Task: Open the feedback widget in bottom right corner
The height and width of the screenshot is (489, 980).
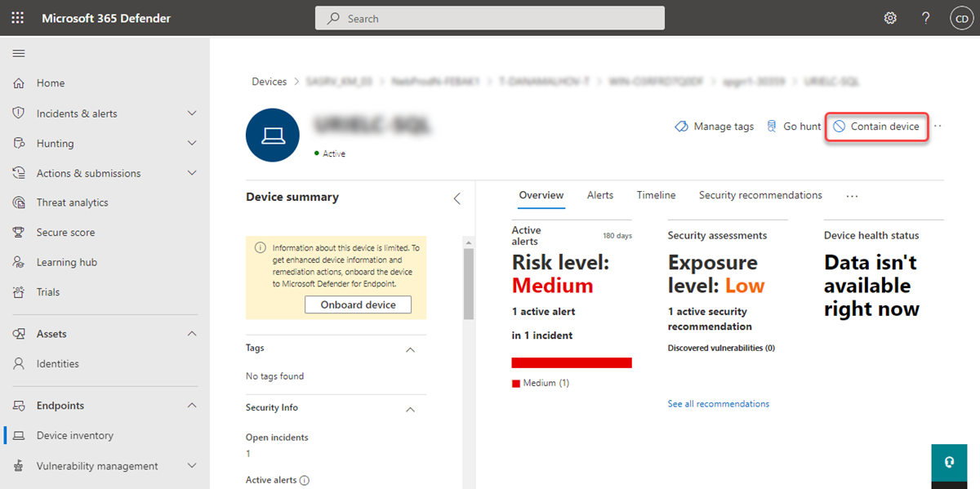Action: [x=949, y=461]
